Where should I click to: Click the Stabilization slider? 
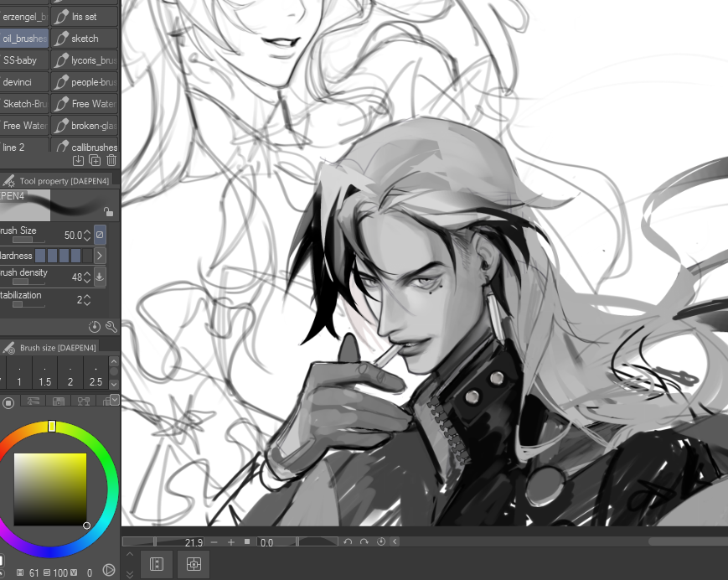coord(28,304)
